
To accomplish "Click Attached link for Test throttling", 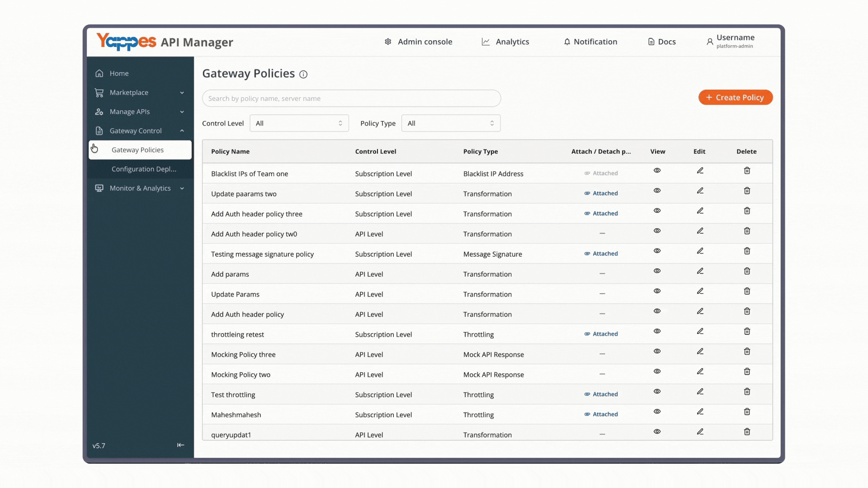I will pyautogui.click(x=601, y=394).
